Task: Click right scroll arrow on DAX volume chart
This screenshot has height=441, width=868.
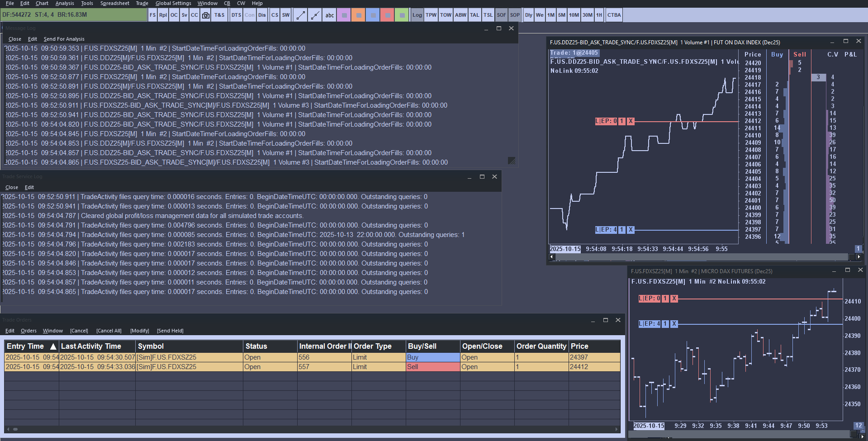Action: tap(859, 257)
